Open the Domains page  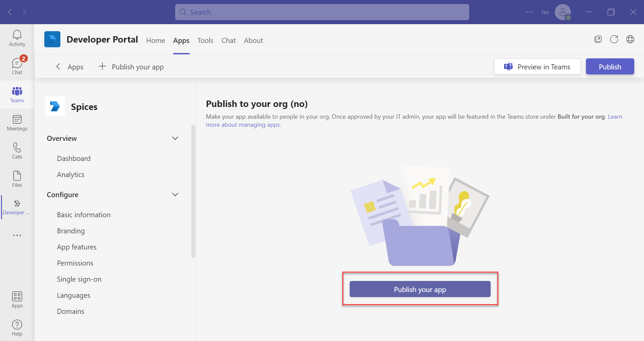tap(71, 311)
